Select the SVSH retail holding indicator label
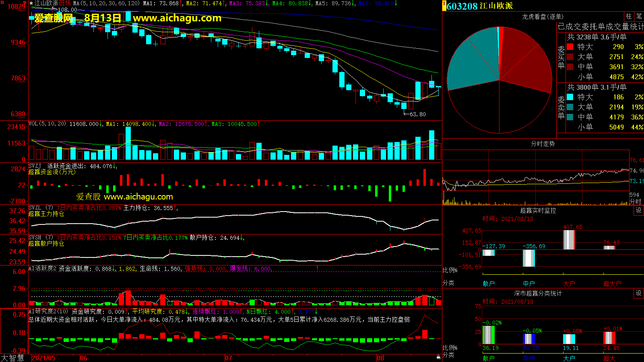This screenshot has width=644, height=362. pos(35,238)
